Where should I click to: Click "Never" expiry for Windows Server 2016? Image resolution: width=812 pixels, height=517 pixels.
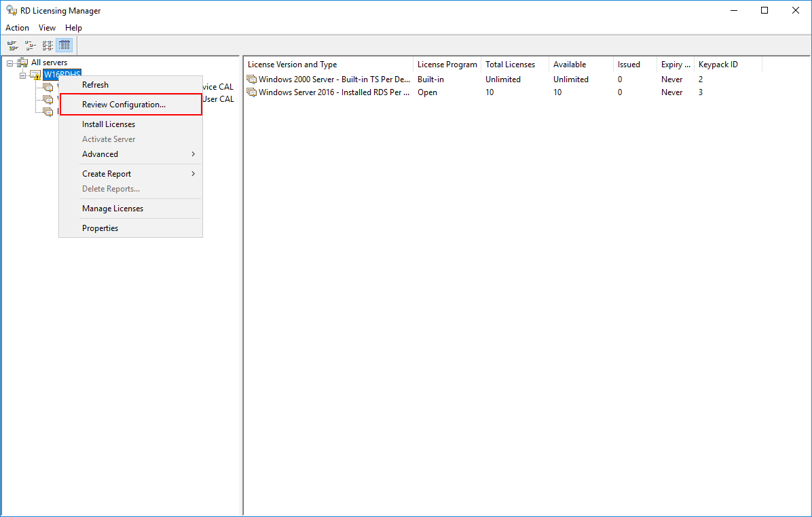pyautogui.click(x=671, y=92)
